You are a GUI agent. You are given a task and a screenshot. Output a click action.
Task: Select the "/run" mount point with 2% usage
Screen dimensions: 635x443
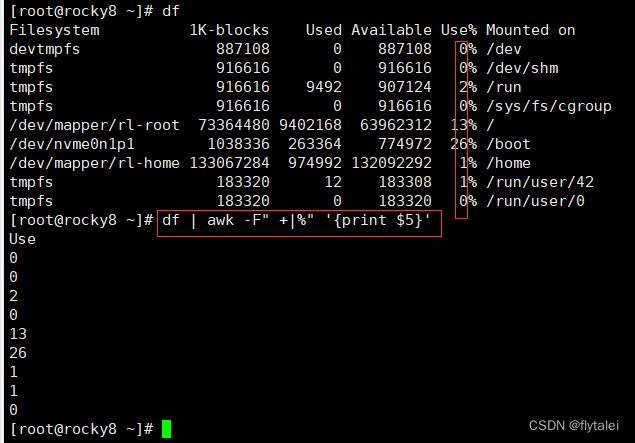pos(503,87)
